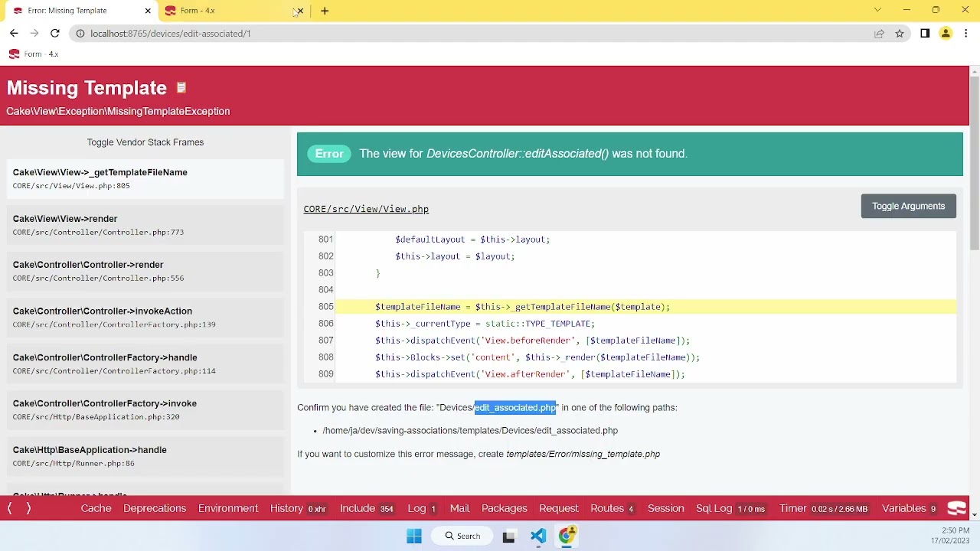Open Visual Studio Code from taskbar
Viewport: 980px width, 551px height.
pyautogui.click(x=538, y=536)
